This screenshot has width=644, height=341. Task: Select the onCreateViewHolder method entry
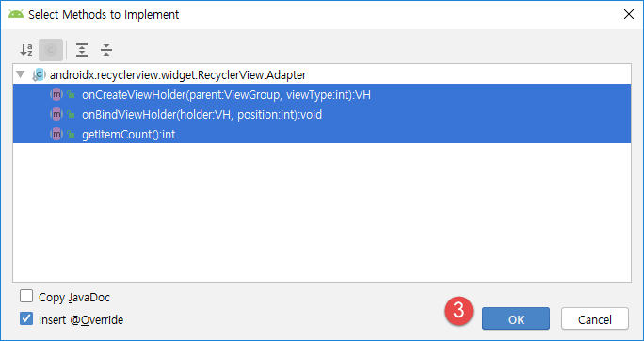pyautogui.click(x=322, y=95)
